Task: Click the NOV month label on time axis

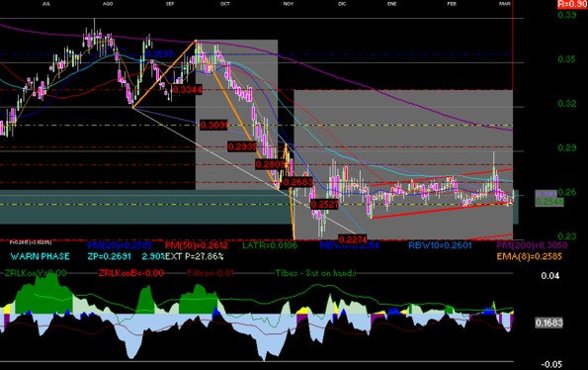Action: [x=289, y=4]
